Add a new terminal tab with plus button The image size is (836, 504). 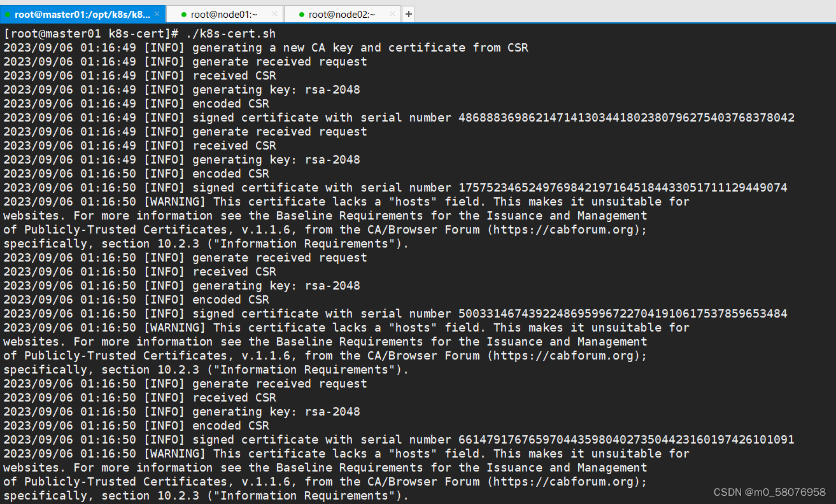tap(409, 14)
